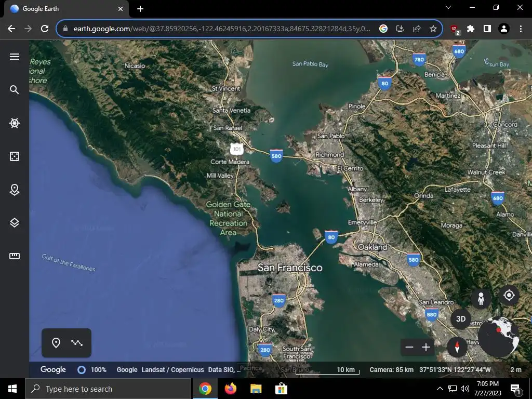
Task: Click the Windows taskbar search box
Action: coord(108,389)
